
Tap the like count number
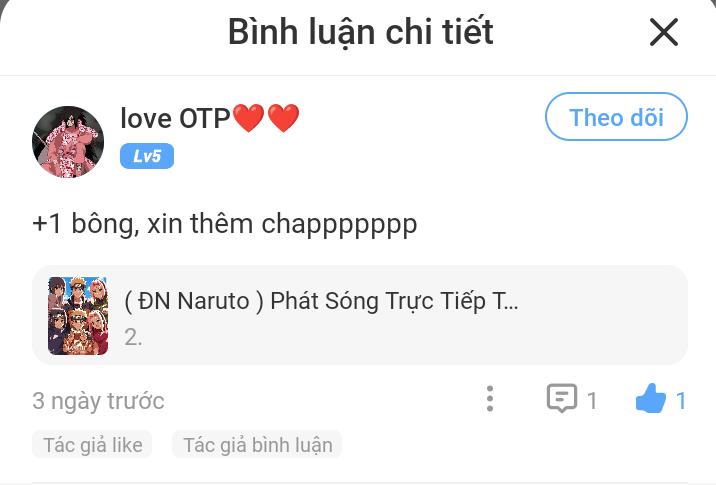tap(681, 401)
